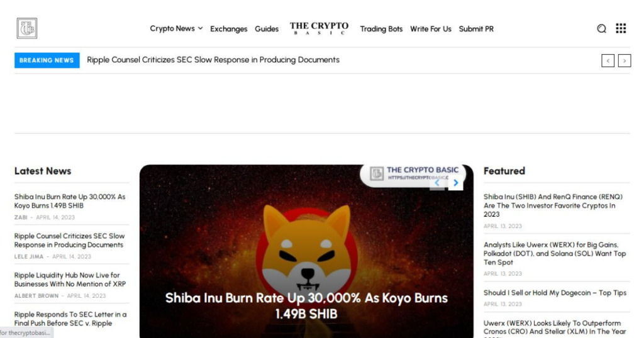Open the Guides menu item
Viewport: 644px width, 338px height.
(267, 29)
